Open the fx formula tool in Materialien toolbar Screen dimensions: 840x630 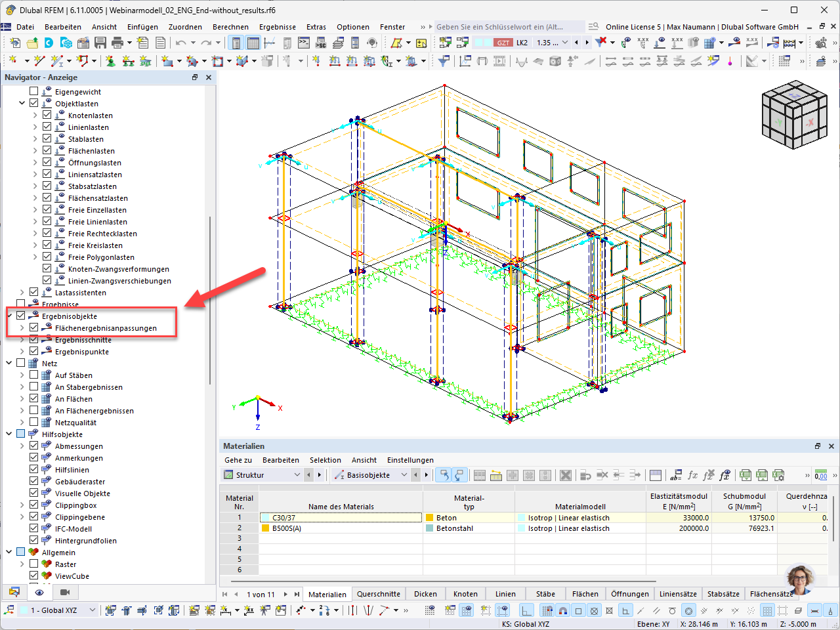[693, 474]
